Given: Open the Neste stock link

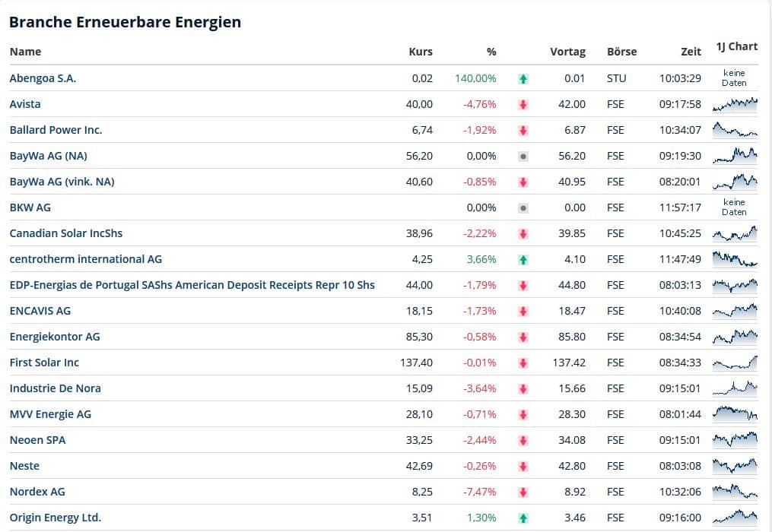Looking at the screenshot, I should coord(24,466).
